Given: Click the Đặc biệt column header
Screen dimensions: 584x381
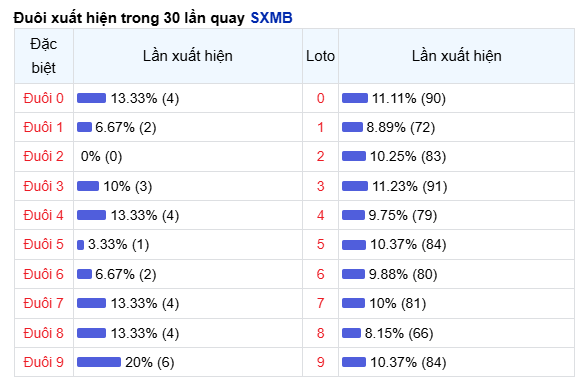Looking at the screenshot, I should (44, 56).
